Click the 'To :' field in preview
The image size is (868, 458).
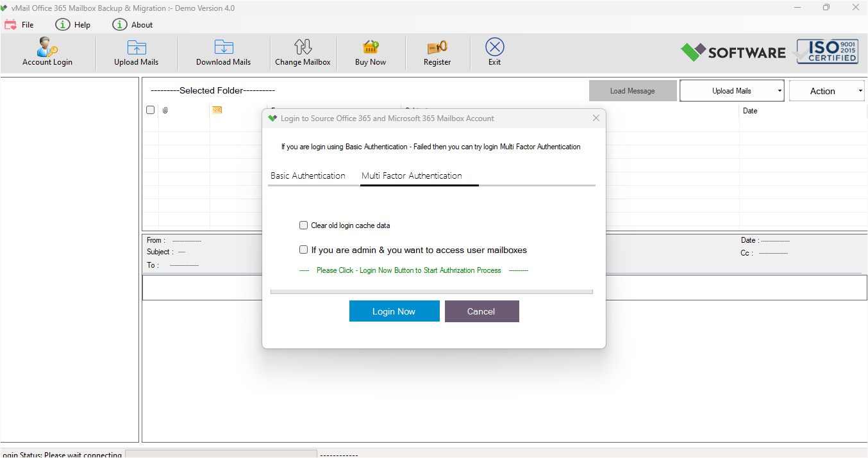pos(172,265)
